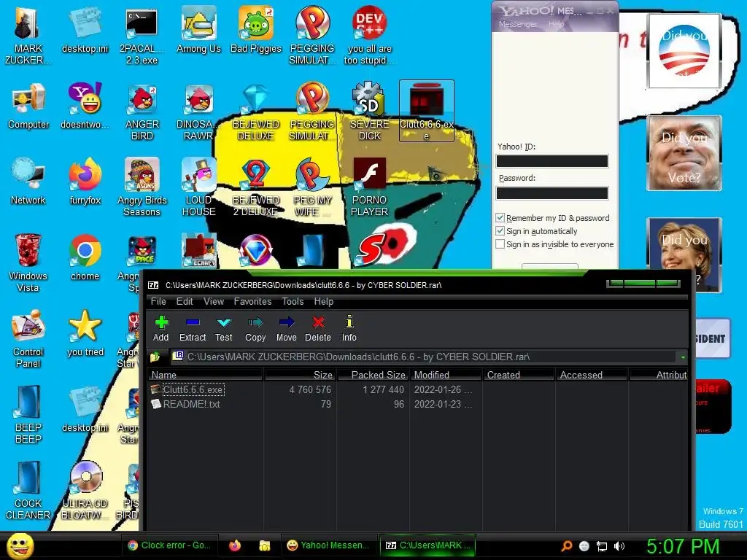Click the volume speaker tray icon

[619, 546]
